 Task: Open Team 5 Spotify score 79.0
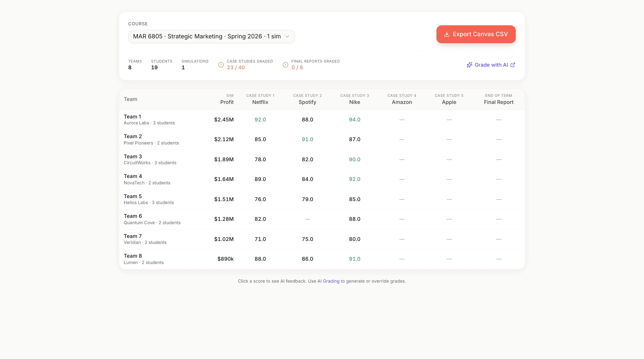pyautogui.click(x=308, y=199)
